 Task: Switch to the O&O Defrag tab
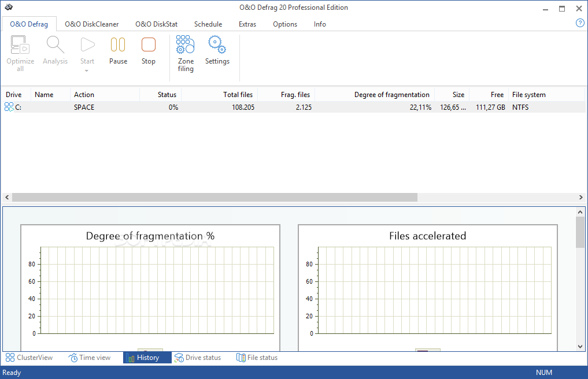(29, 24)
